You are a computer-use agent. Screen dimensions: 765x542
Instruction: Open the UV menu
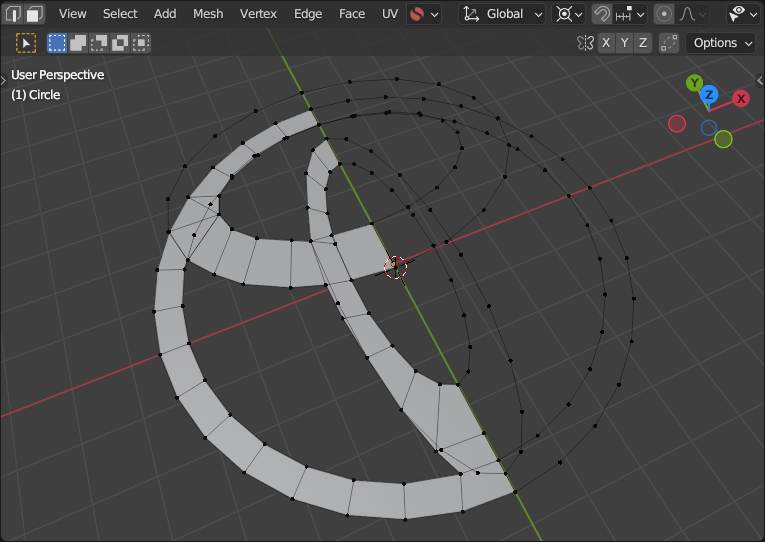(390, 14)
